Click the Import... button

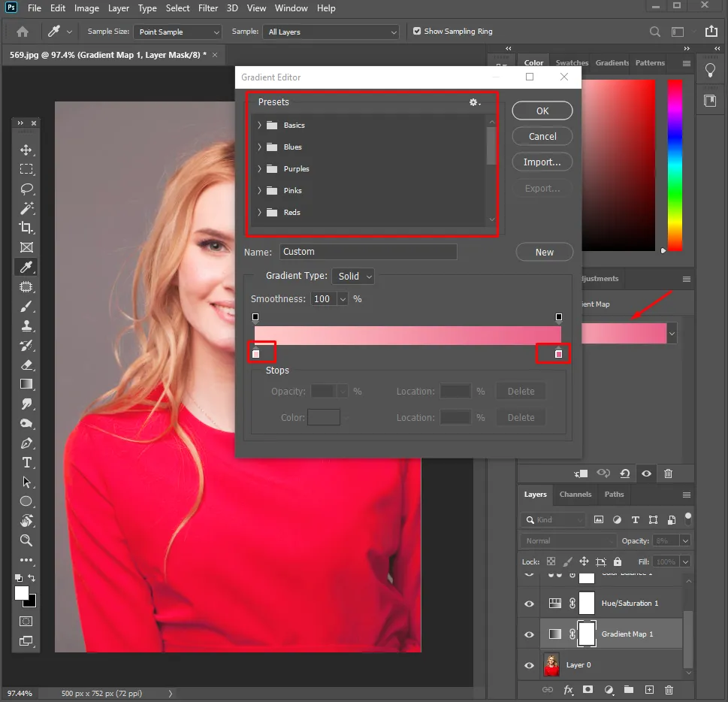pyautogui.click(x=542, y=162)
